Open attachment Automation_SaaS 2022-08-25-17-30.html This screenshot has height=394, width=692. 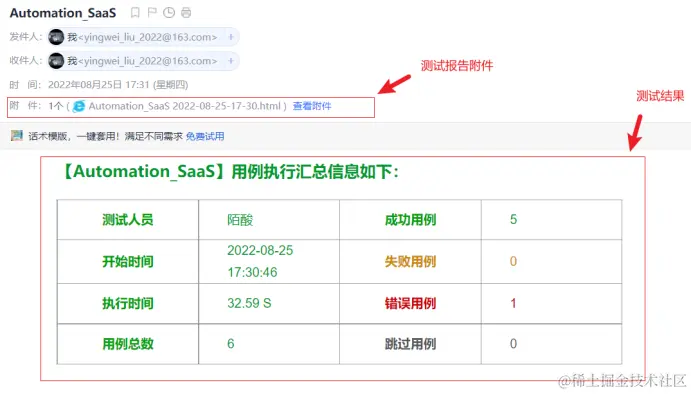pyautogui.click(x=184, y=106)
